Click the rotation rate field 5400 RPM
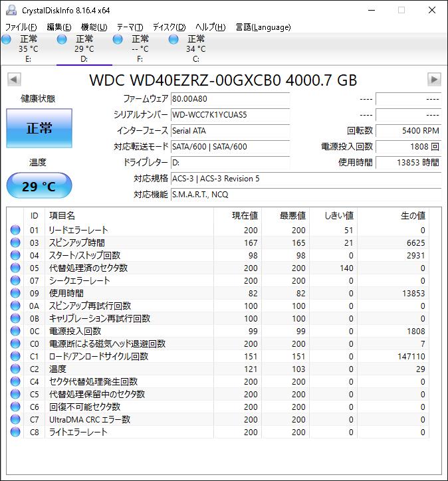 (408, 131)
